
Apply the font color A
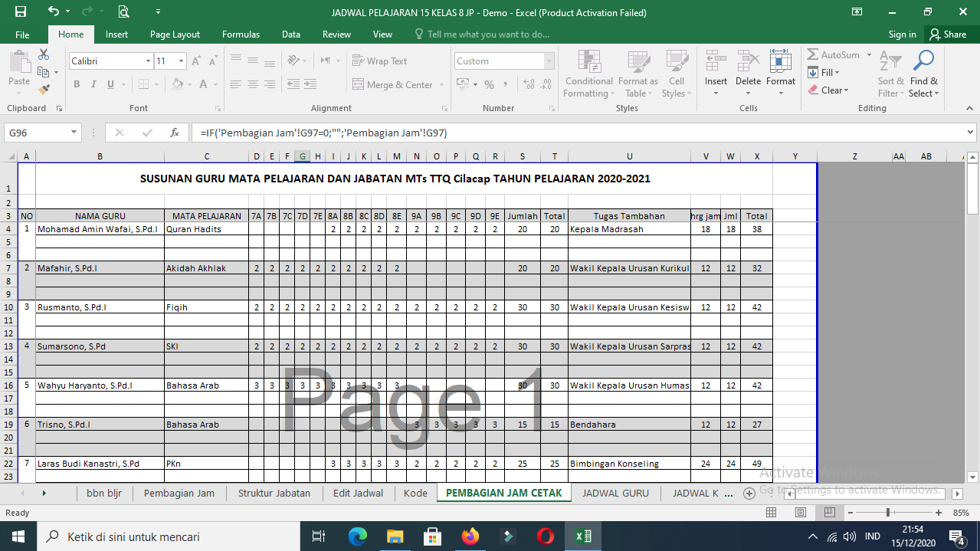(x=203, y=84)
